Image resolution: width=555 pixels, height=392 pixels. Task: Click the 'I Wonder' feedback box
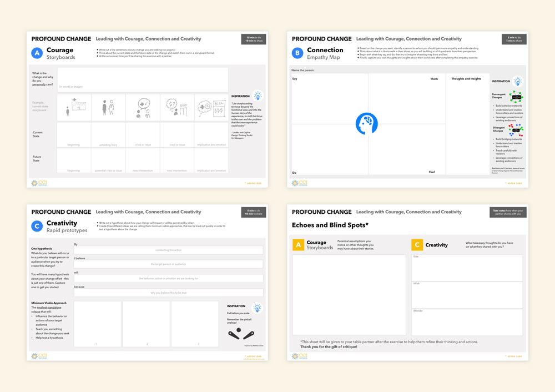pyautogui.click(x=467, y=322)
